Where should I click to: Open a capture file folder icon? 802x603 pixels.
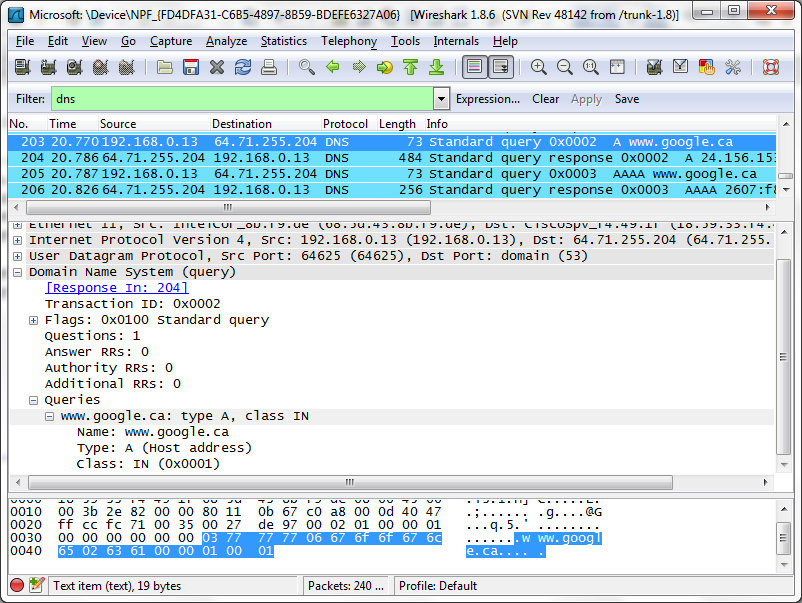point(165,67)
